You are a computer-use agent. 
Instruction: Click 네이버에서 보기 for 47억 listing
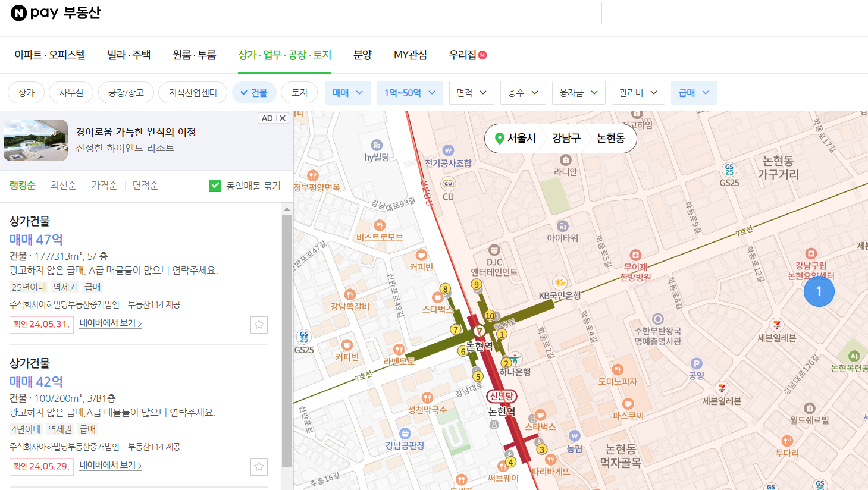click(110, 323)
